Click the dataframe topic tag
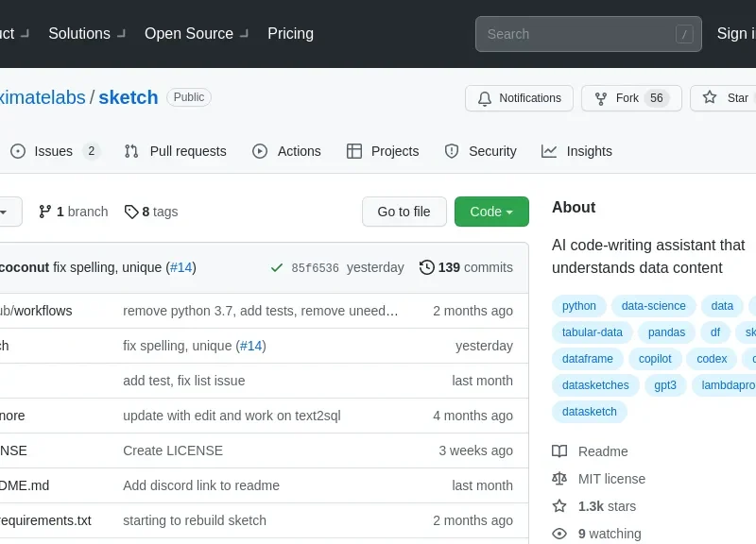 pyautogui.click(x=587, y=359)
